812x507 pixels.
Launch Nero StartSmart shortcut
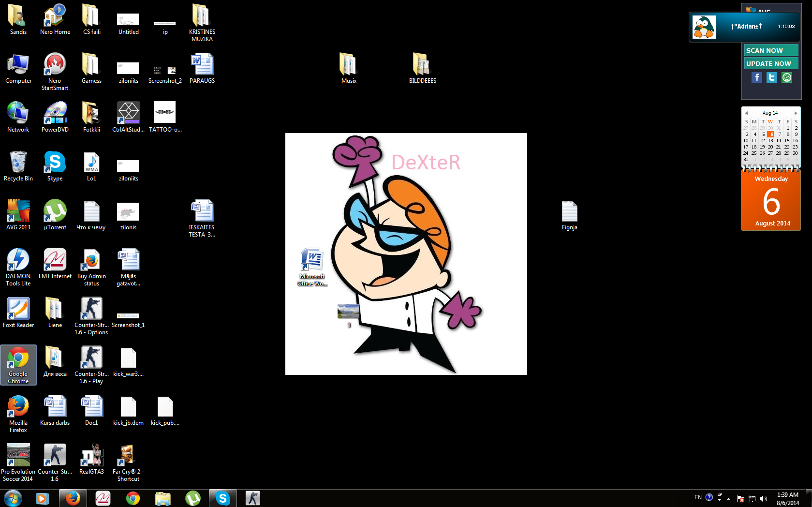tap(55, 72)
